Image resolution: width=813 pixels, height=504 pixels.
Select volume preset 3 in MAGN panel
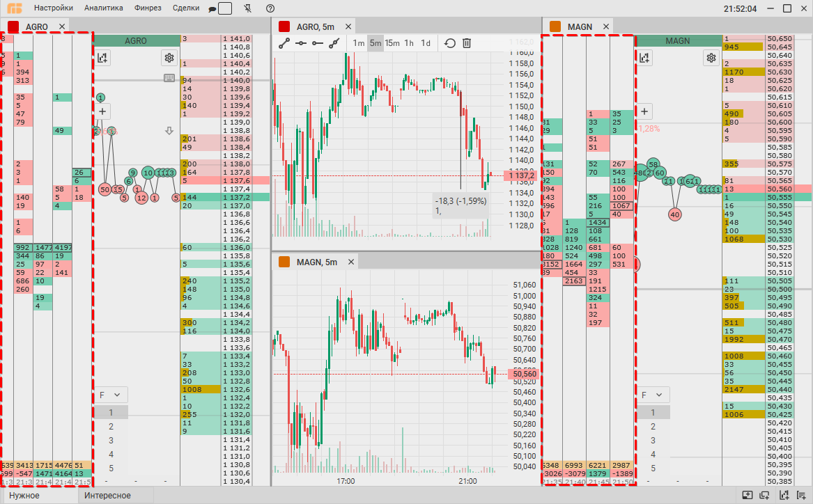[653, 440]
